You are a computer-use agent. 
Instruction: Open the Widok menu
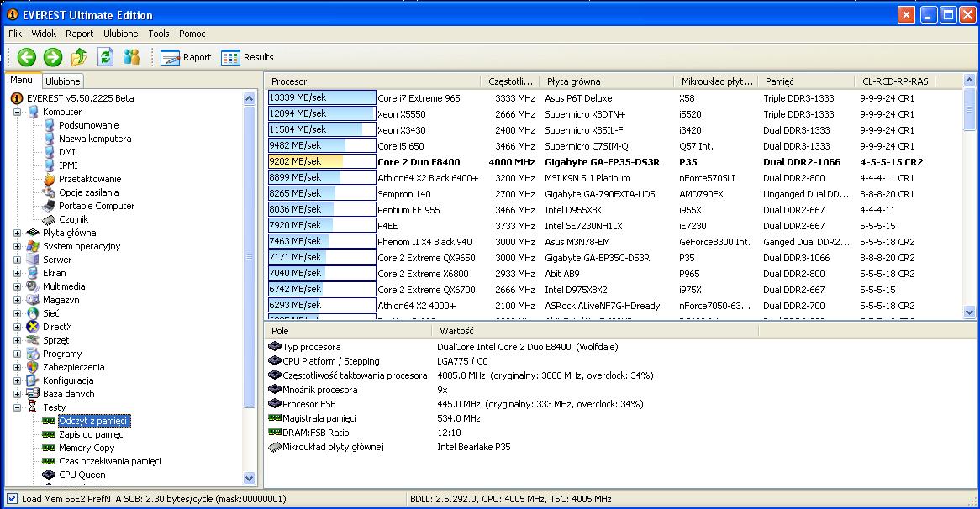[44, 34]
